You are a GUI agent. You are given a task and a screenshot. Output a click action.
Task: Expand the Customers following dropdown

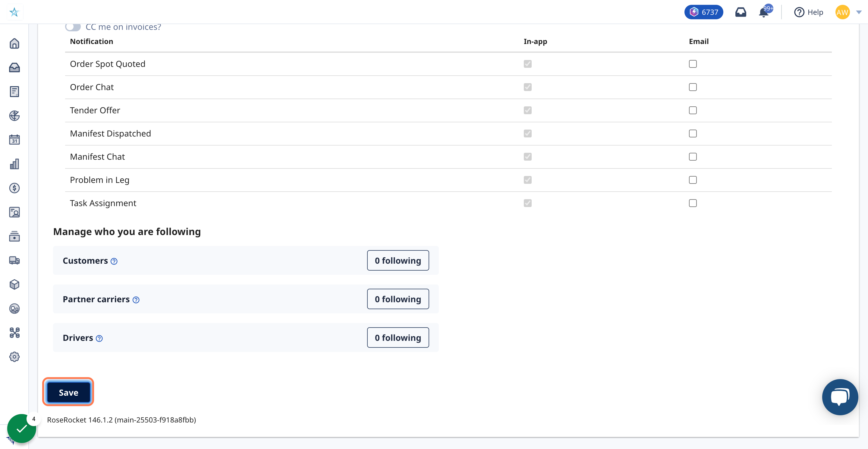(398, 260)
